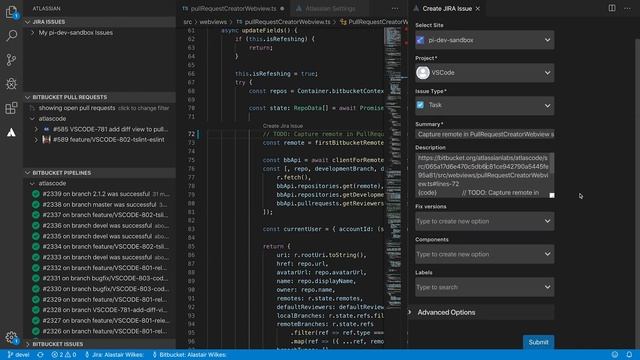Expand pull request #585 node
The height and width of the screenshot is (360, 640).
36,129
